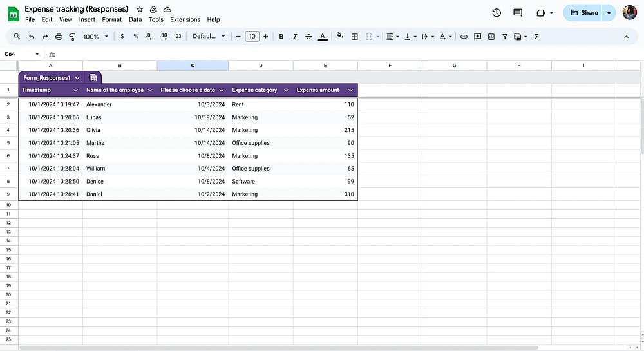The width and height of the screenshot is (644, 351).
Task: Open the search menus magnifier
Action: click(17, 37)
